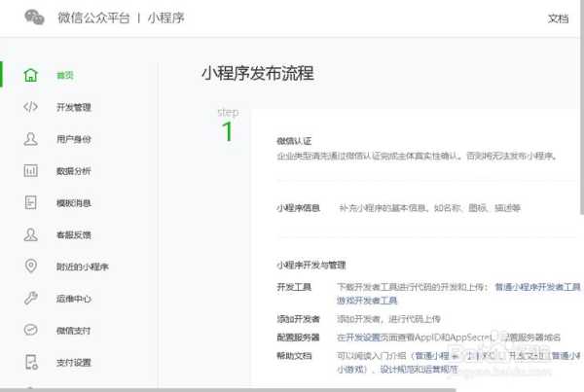Click the 配置服务器 row label
The image size is (584, 392).
pyautogui.click(x=298, y=338)
